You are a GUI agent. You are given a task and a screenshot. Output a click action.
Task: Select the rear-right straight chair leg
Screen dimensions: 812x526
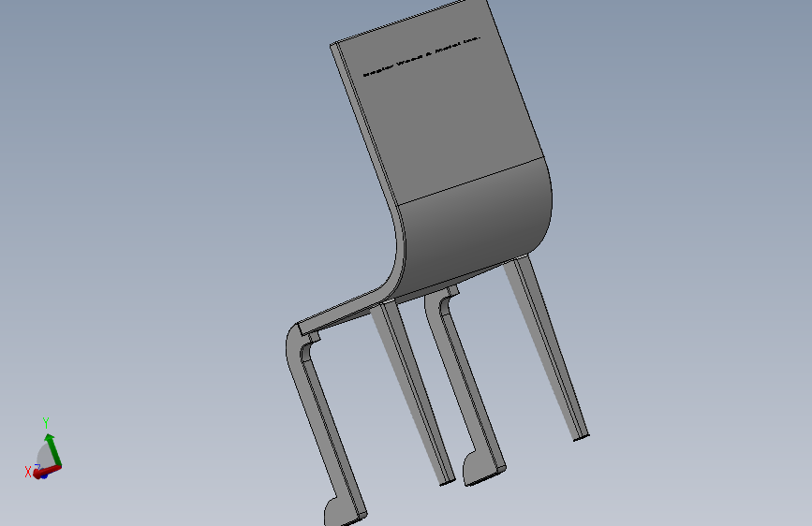point(546,348)
